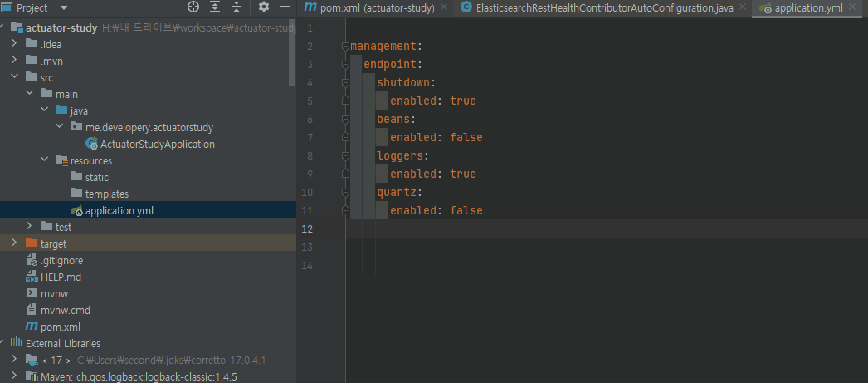
Task: Click the .idea folder icon
Action: point(32,44)
